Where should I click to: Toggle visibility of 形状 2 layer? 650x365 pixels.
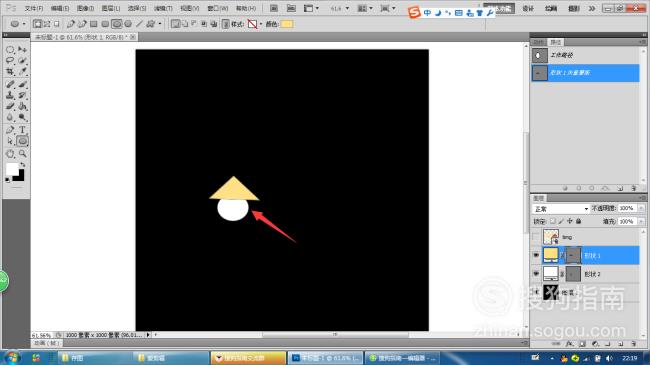[x=536, y=274]
